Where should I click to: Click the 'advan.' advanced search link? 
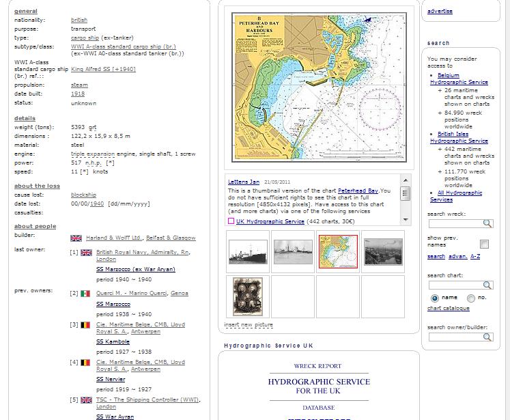pyautogui.click(x=457, y=256)
